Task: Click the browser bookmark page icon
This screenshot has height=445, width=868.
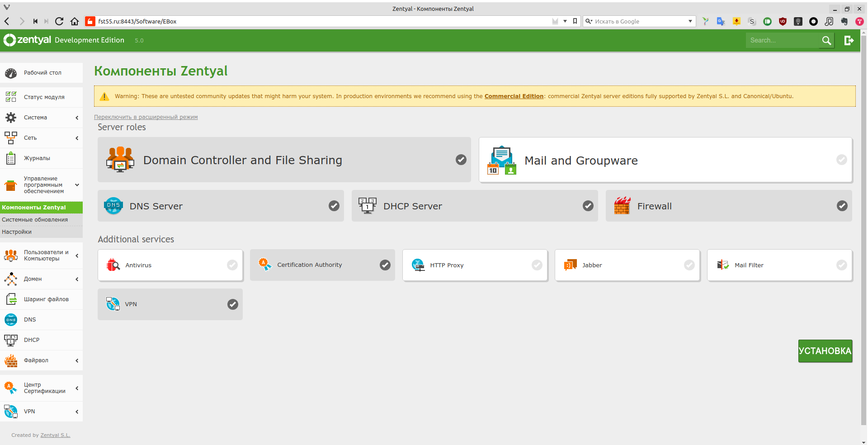Action: click(x=575, y=21)
